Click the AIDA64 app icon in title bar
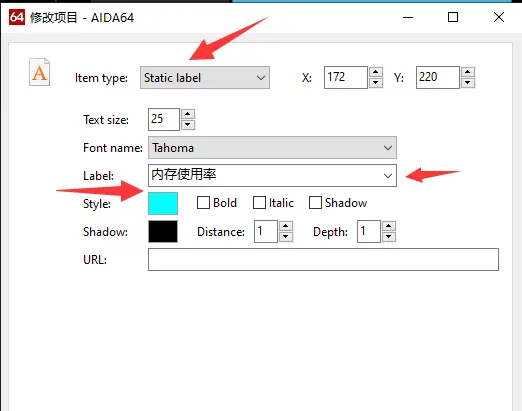Screen dimensions: 522x411 (17, 17)
